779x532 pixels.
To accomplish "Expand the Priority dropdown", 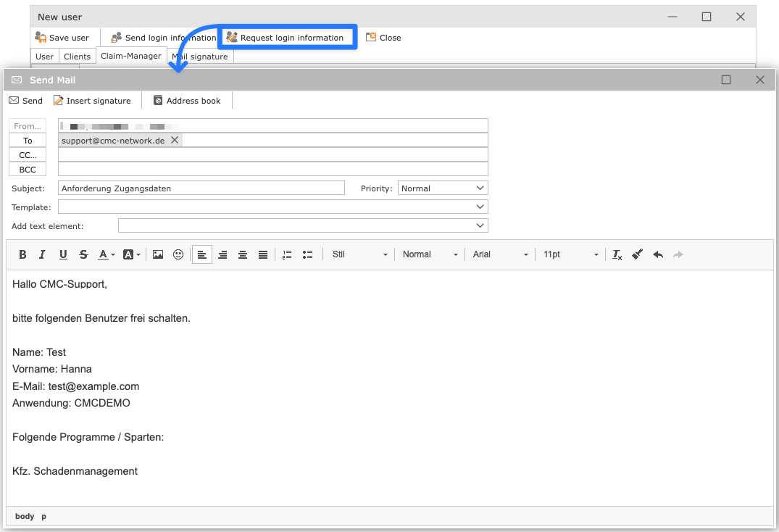I will (443, 188).
